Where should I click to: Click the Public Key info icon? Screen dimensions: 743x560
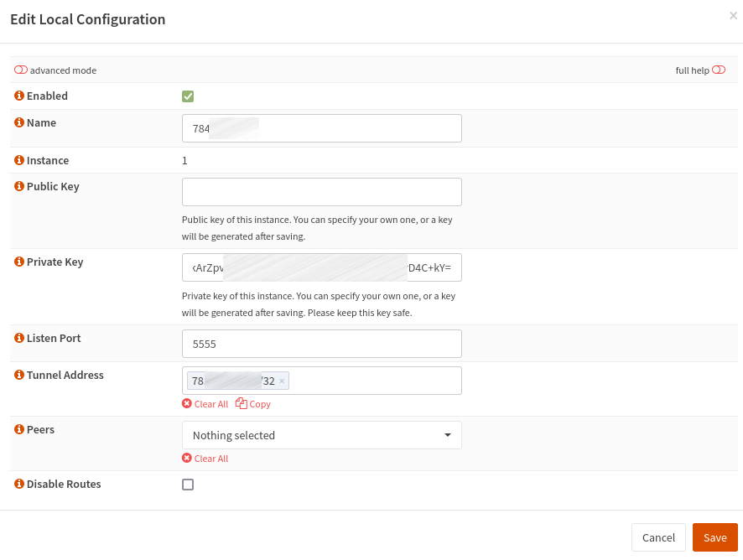tap(19, 187)
